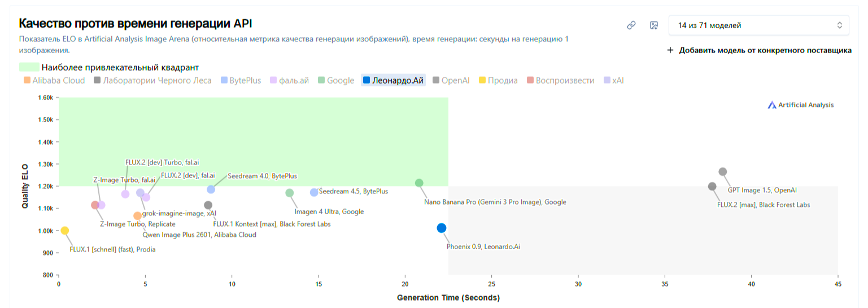Click the download chart image icon
The height and width of the screenshot is (308, 868).
click(x=654, y=25)
